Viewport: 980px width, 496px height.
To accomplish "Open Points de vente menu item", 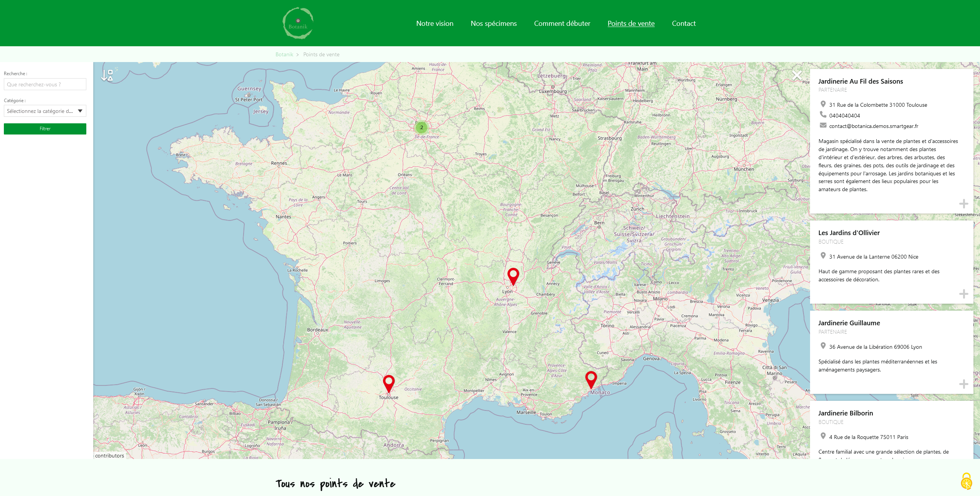I will (x=631, y=24).
